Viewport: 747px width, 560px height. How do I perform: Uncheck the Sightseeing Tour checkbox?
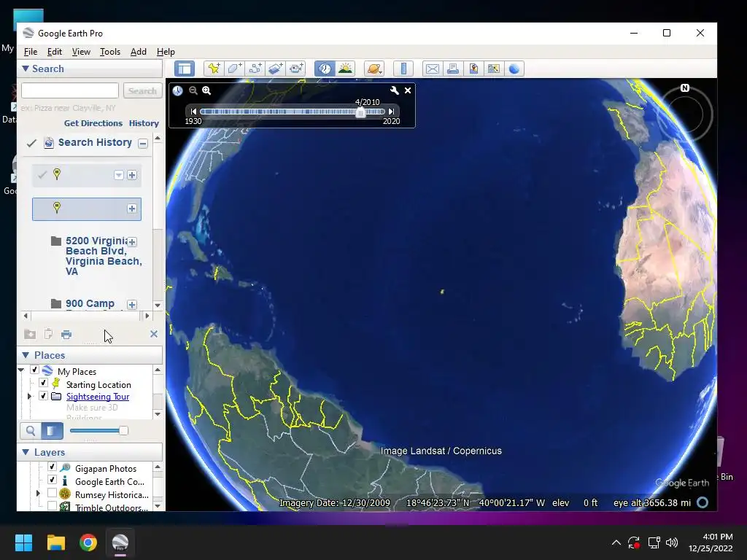click(x=43, y=396)
